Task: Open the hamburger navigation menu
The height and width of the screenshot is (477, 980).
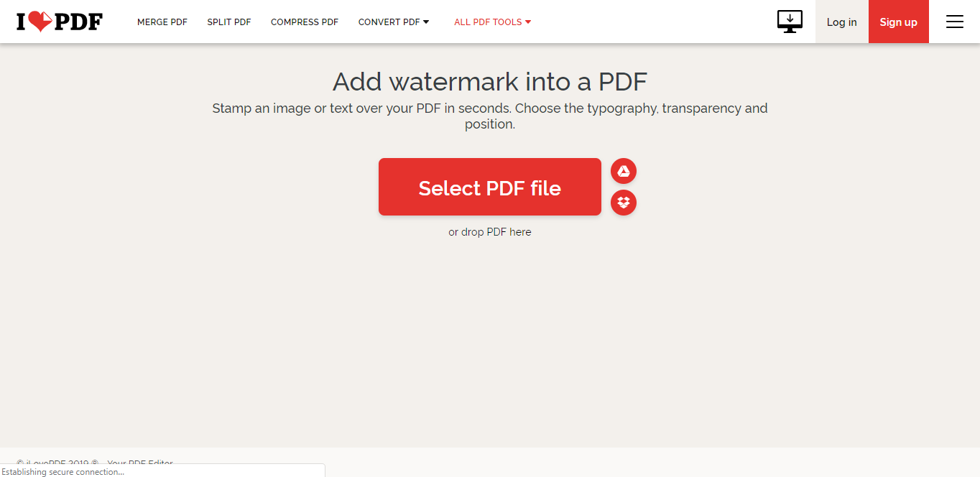Action: (955, 22)
